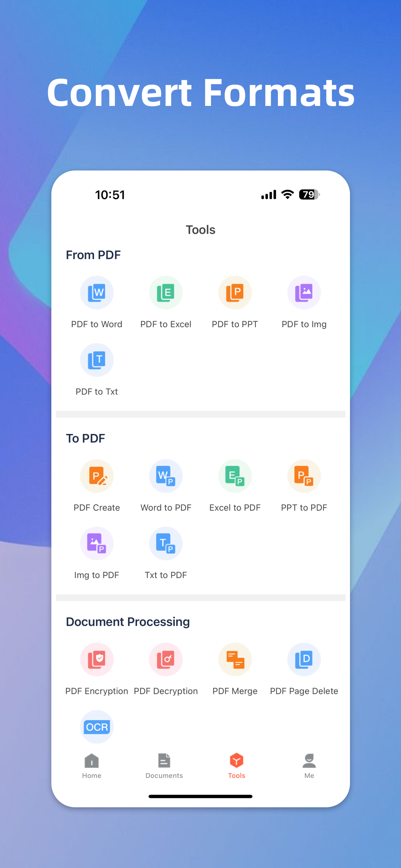The width and height of the screenshot is (401, 868).
Task: Tap the Wi-Fi status icon
Action: point(287,194)
